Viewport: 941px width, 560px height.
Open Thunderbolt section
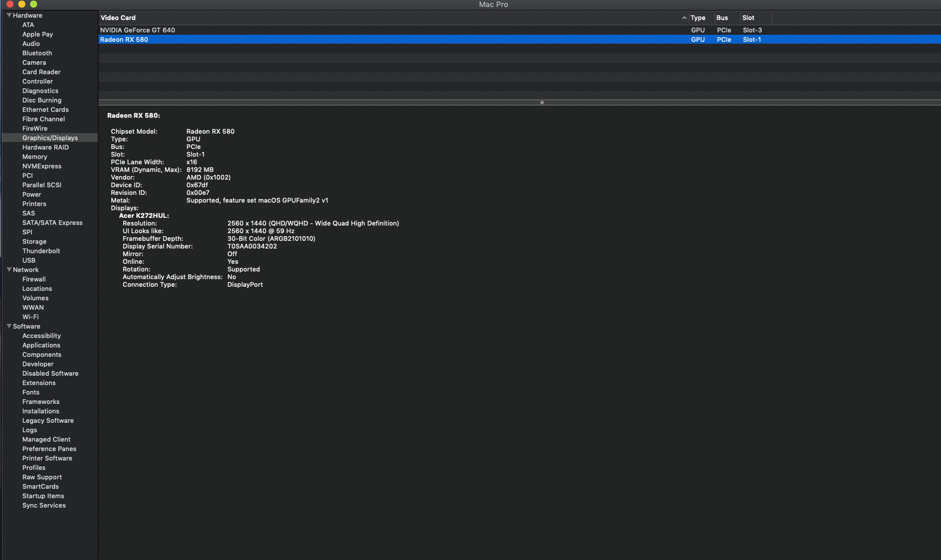click(x=41, y=251)
